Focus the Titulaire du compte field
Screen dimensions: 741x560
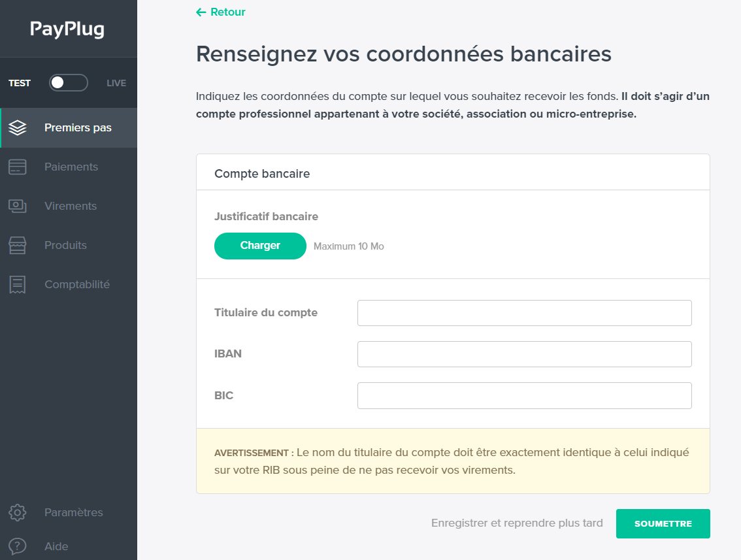(x=524, y=313)
